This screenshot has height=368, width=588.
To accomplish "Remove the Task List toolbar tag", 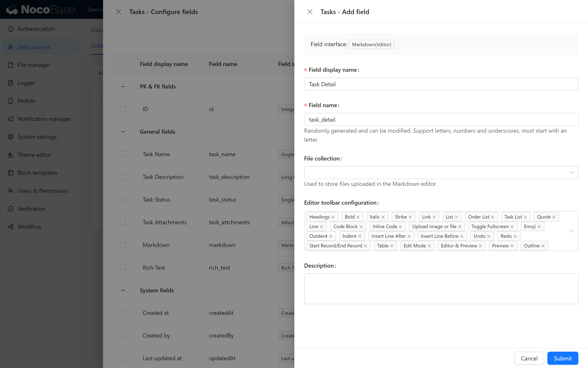I will 525,217.
